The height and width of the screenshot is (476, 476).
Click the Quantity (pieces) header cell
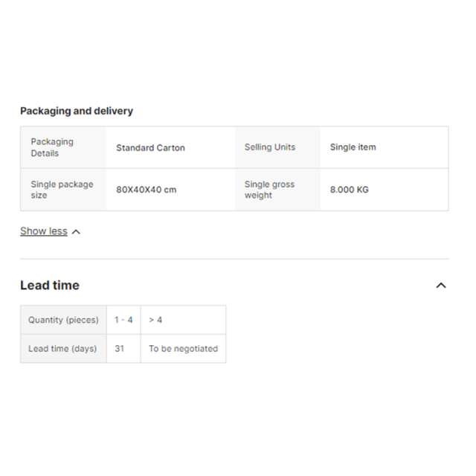[x=63, y=320]
